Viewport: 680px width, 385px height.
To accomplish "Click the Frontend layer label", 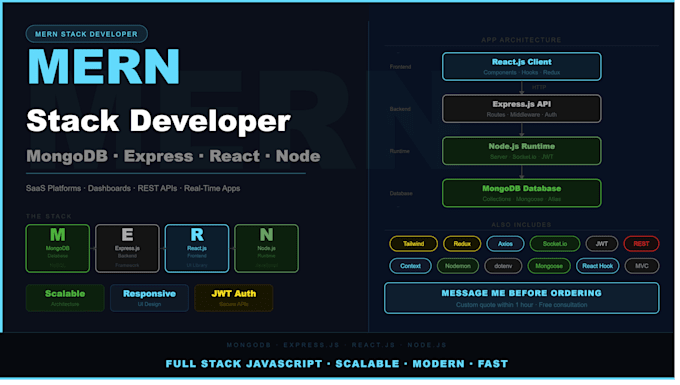I will tap(400, 67).
